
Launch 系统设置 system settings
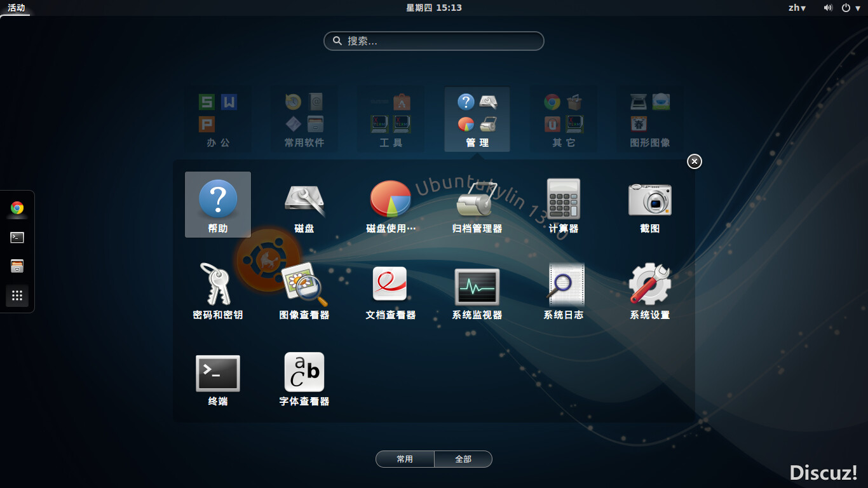[650, 290]
